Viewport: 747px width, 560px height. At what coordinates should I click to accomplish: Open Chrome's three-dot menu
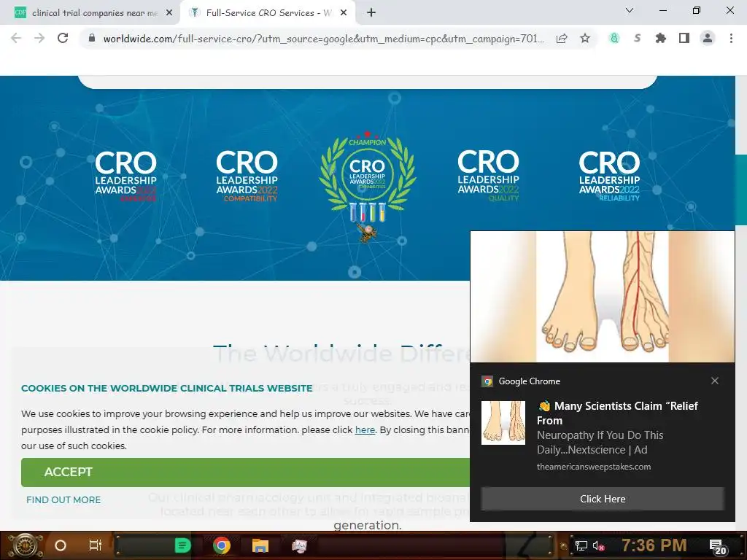731,38
